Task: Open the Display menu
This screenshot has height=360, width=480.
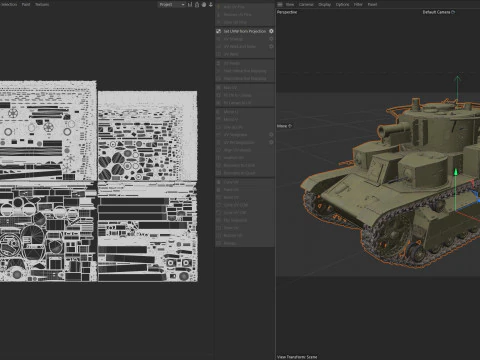Action: [325, 4]
